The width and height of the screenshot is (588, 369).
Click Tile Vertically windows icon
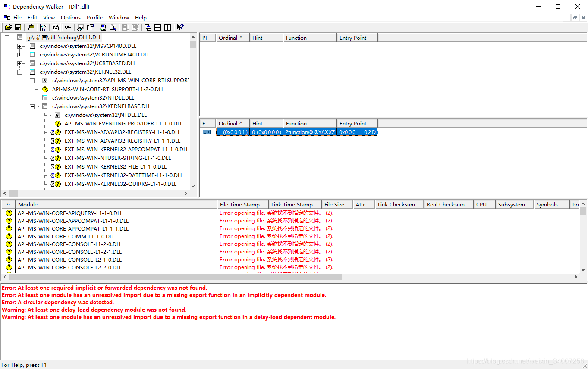(x=168, y=27)
